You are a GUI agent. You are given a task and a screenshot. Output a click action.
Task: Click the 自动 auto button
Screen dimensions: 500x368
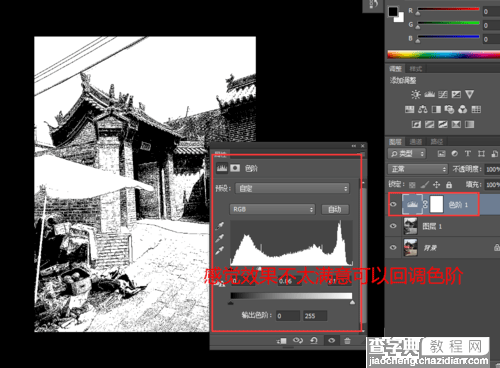335,209
